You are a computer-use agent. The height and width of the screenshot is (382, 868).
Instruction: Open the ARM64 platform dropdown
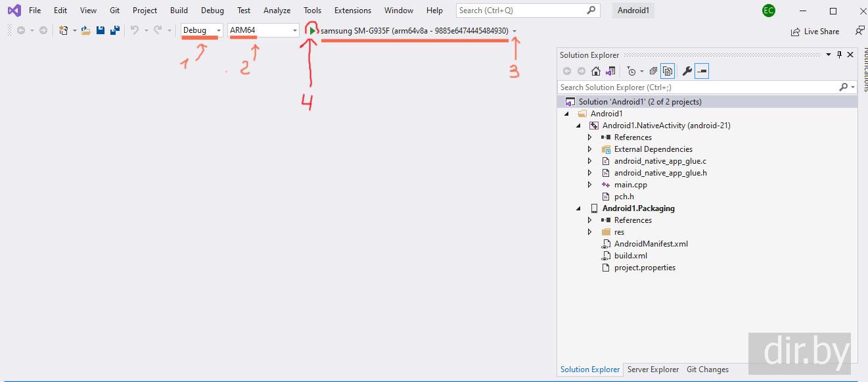263,30
